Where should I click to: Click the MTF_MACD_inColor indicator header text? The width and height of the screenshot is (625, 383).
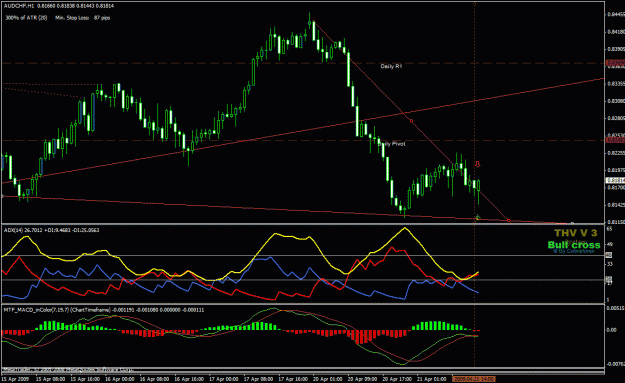(x=104, y=310)
